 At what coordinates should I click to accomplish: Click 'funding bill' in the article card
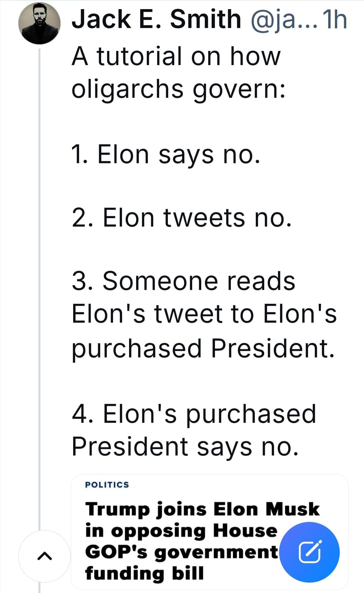tap(145, 573)
